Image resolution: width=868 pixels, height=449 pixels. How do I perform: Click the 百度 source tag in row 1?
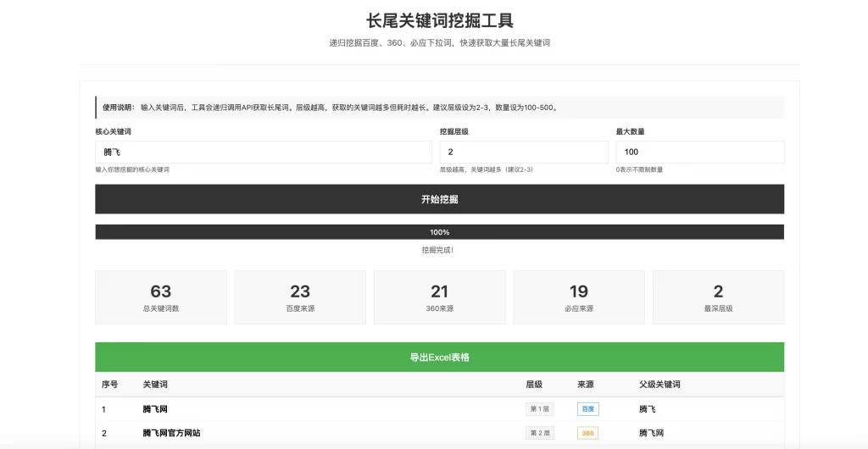tap(588, 409)
